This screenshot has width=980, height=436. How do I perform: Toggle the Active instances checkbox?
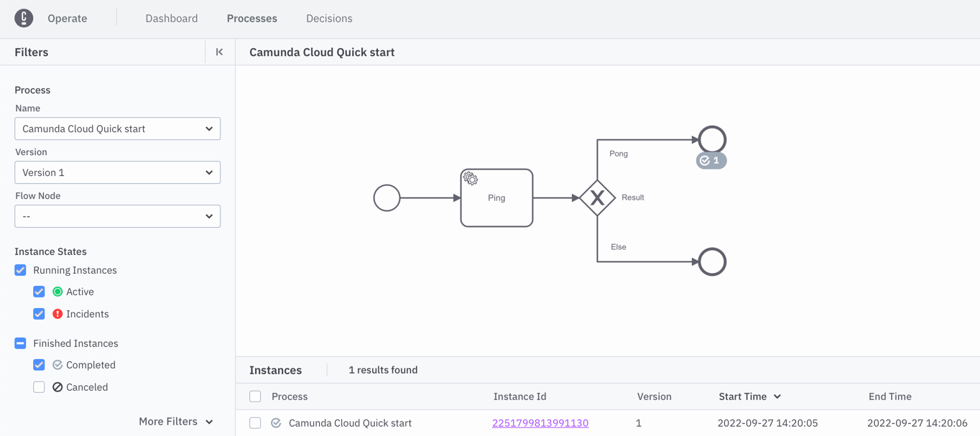pos(40,292)
